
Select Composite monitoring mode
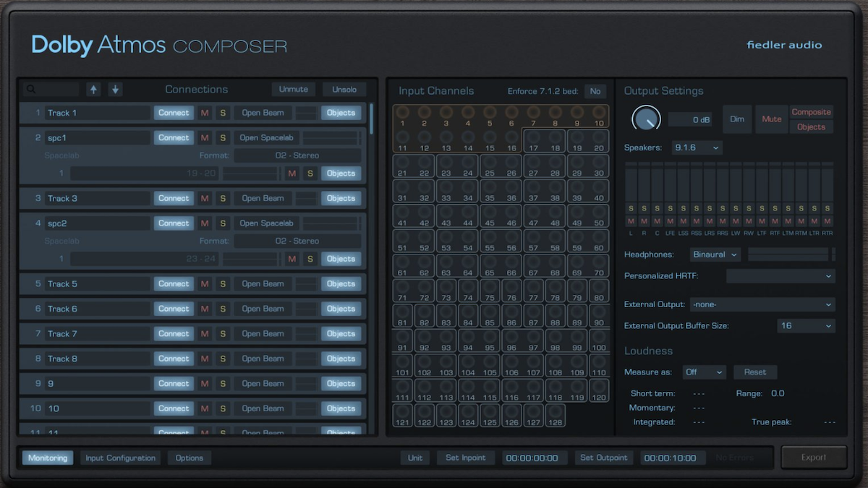811,112
